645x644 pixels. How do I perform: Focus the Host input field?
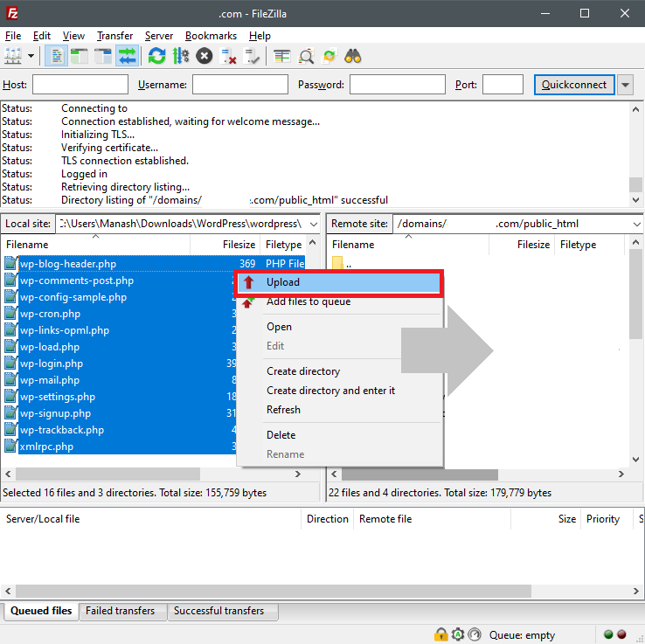coord(80,84)
